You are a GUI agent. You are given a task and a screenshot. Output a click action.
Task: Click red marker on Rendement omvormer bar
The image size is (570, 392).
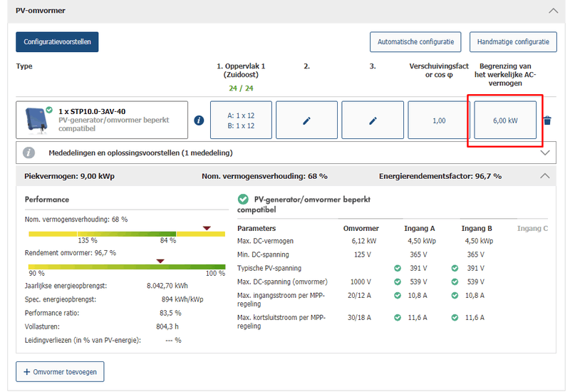point(160,261)
